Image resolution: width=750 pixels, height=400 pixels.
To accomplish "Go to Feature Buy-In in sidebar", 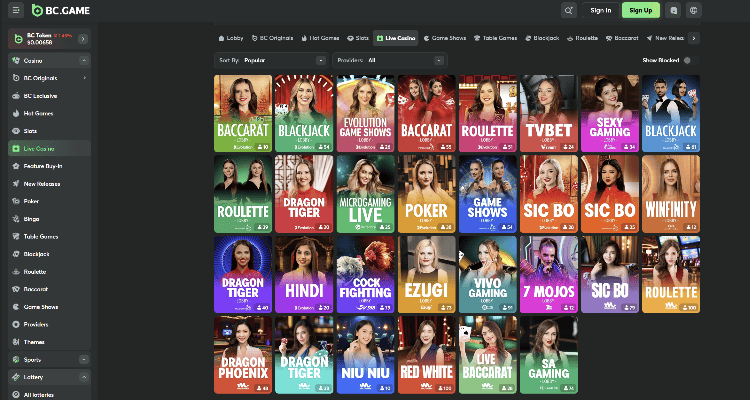I will click(x=42, y=165).
